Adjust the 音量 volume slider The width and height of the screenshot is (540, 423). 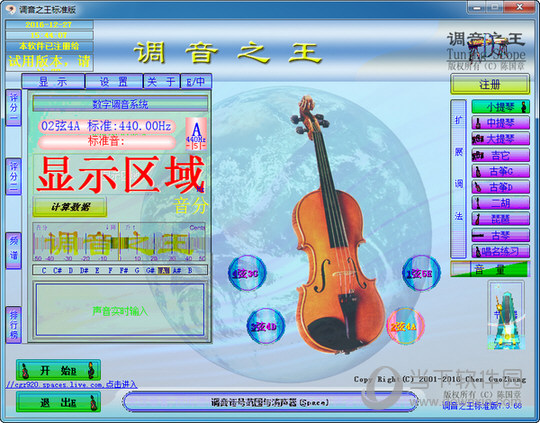[490, 269]
